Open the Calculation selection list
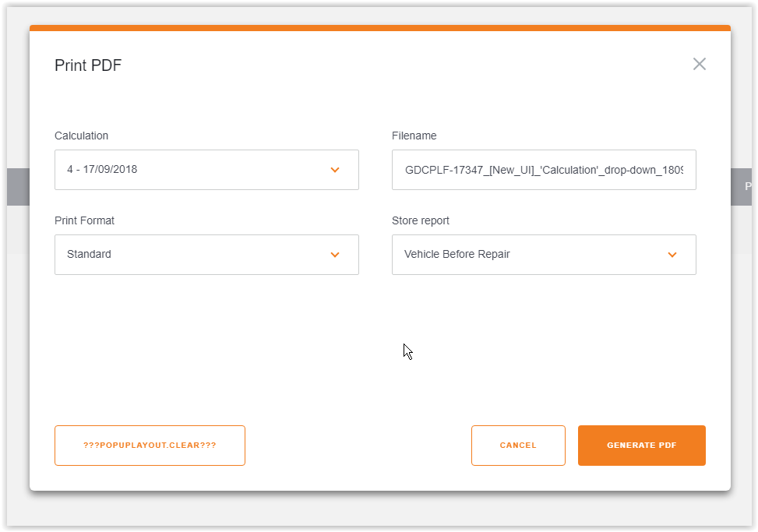The image size is (758, 532). (x=206, y=170)
